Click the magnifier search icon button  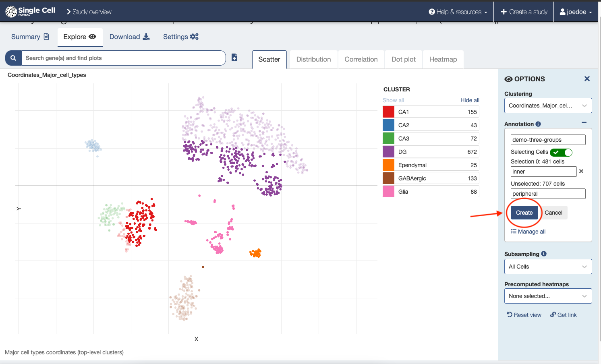[x=13, y=58]
